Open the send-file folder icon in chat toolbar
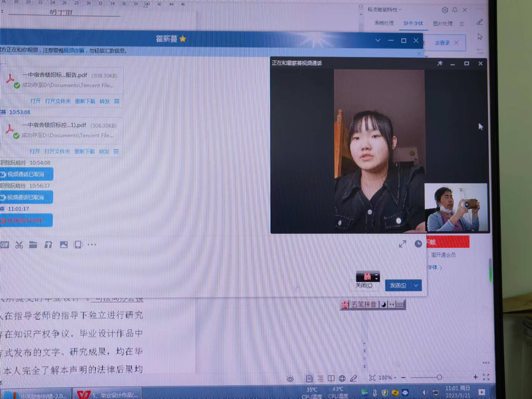The width and height of the screenshot is (532, 399). 33,245
